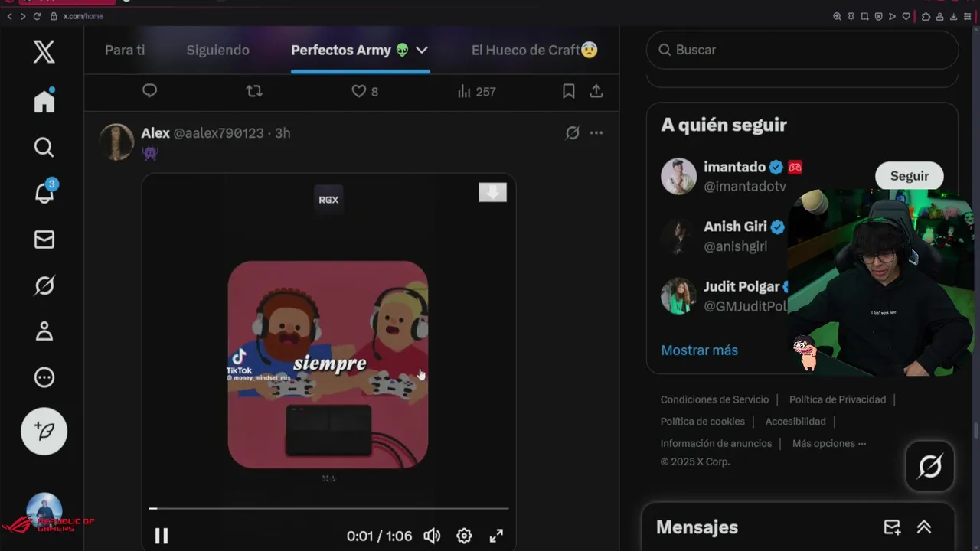Open More options circle in sidebar
Viewport: 980px width, 551px height.
tap(44, 377)
